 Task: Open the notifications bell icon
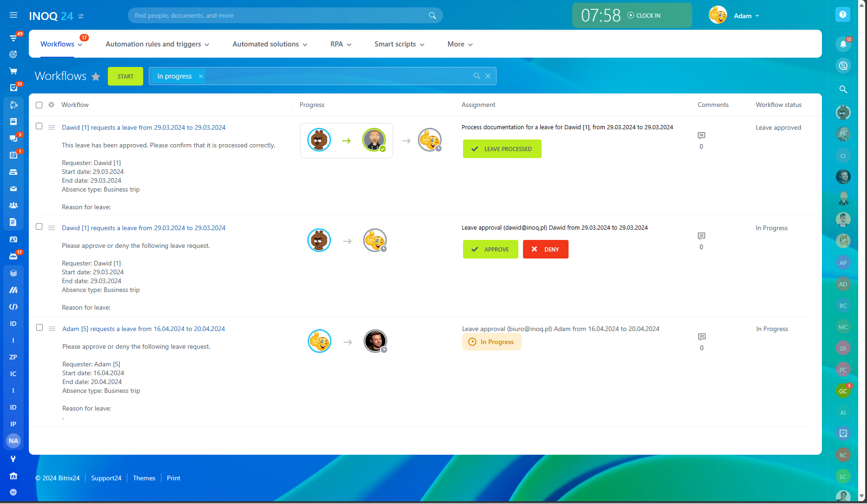pyautogui.click(x=843, y=44)
